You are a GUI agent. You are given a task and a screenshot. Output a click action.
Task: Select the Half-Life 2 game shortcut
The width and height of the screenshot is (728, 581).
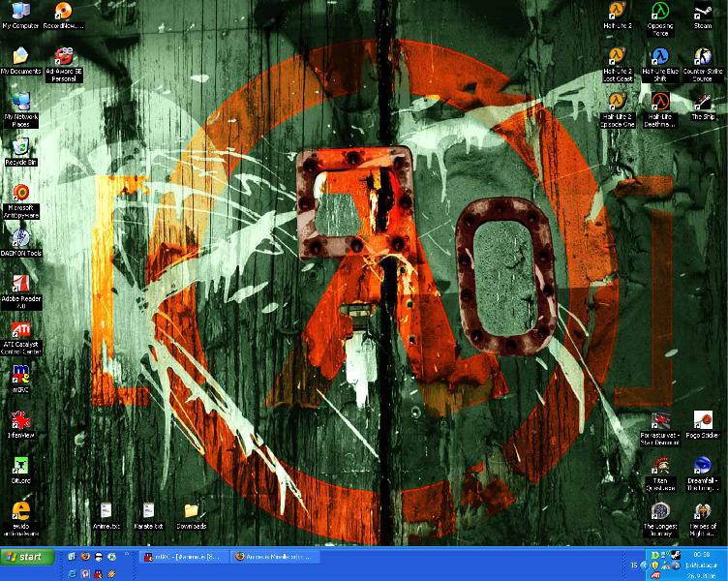[618, 16]
